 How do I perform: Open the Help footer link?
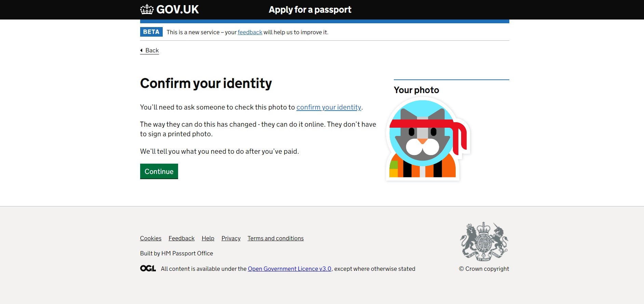pos(208,238)
